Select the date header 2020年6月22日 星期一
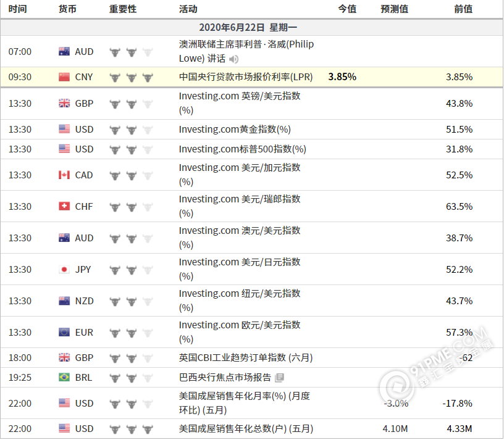This screenshot has width=504, height=440. point(248,28)
